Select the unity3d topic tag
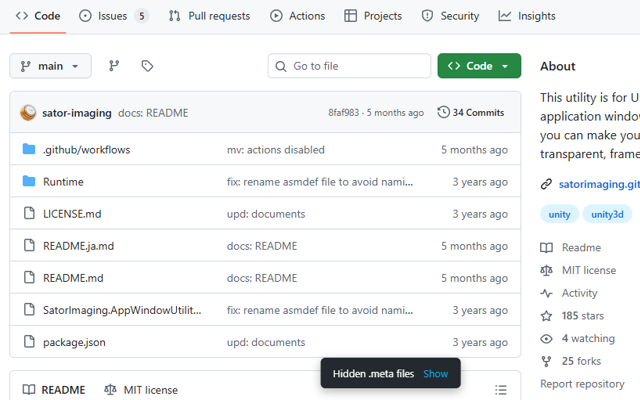Screen dimensions: 640x400 (607, 214)
